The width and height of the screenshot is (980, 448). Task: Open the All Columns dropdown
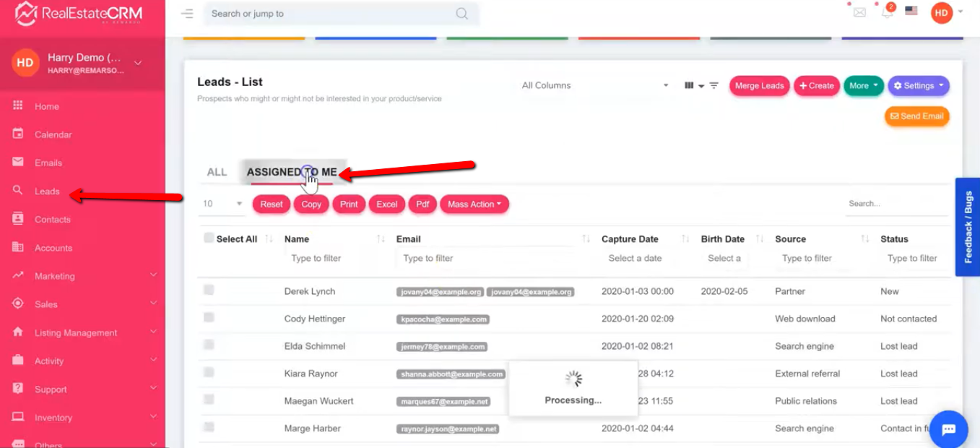click(x=595, y=85)
